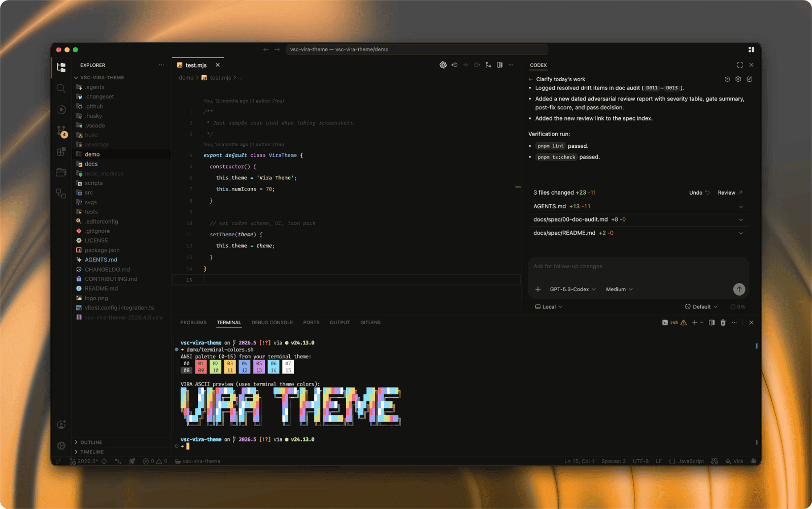Viewport: 812px width, 509px height.
Task: Click in Ask for follow-up changes field
Action: pyautogui.click(x=638, y=267)
